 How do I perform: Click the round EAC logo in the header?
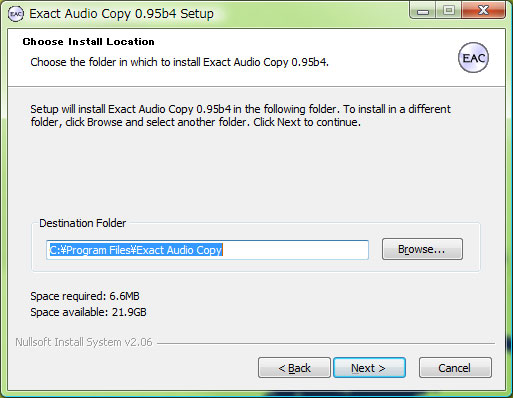[x=473, y=57]
